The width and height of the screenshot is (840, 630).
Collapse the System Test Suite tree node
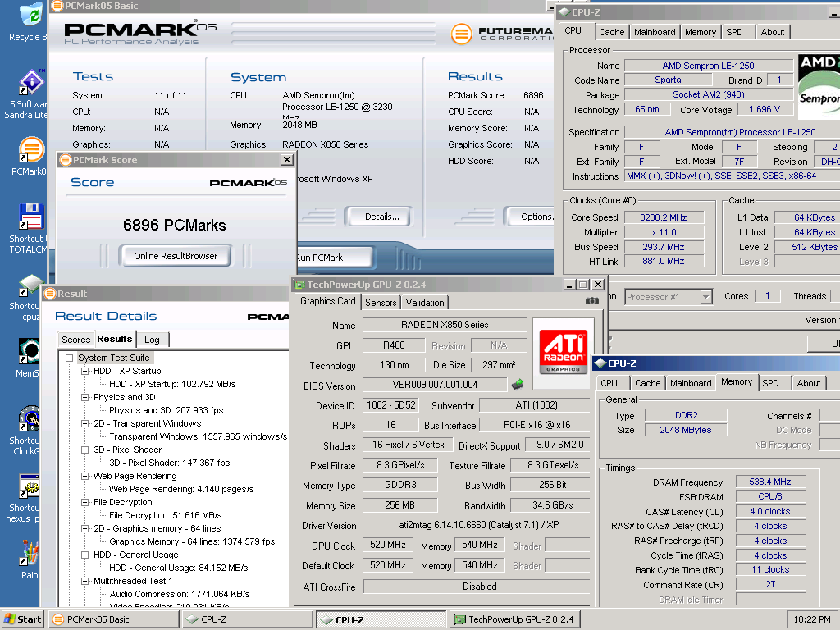(69, 358)
